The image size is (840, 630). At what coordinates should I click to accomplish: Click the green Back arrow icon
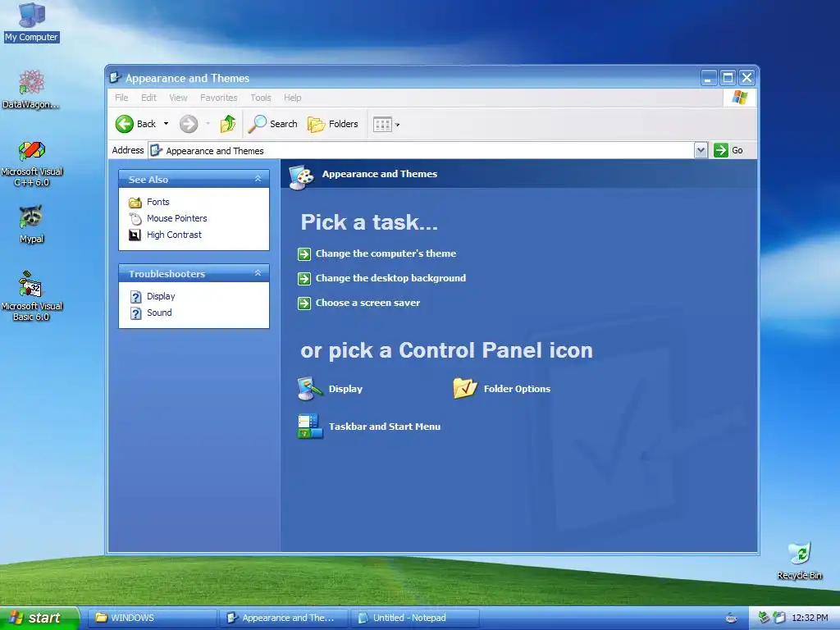125,124
